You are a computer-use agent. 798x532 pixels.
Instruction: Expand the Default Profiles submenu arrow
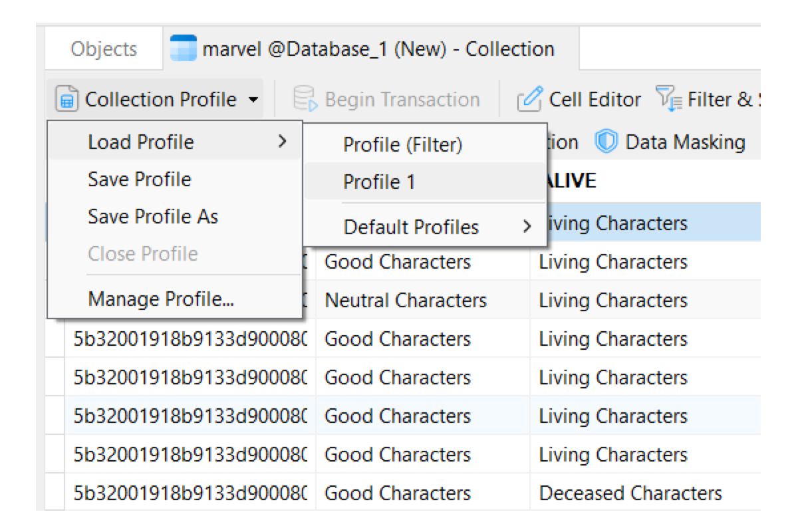pyautogui.click(x=527, y=226)
